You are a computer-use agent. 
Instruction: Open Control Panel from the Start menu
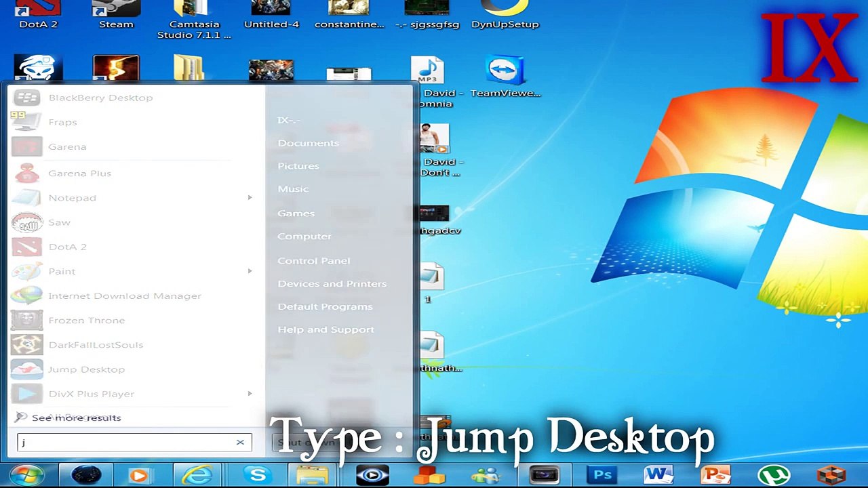313,260
